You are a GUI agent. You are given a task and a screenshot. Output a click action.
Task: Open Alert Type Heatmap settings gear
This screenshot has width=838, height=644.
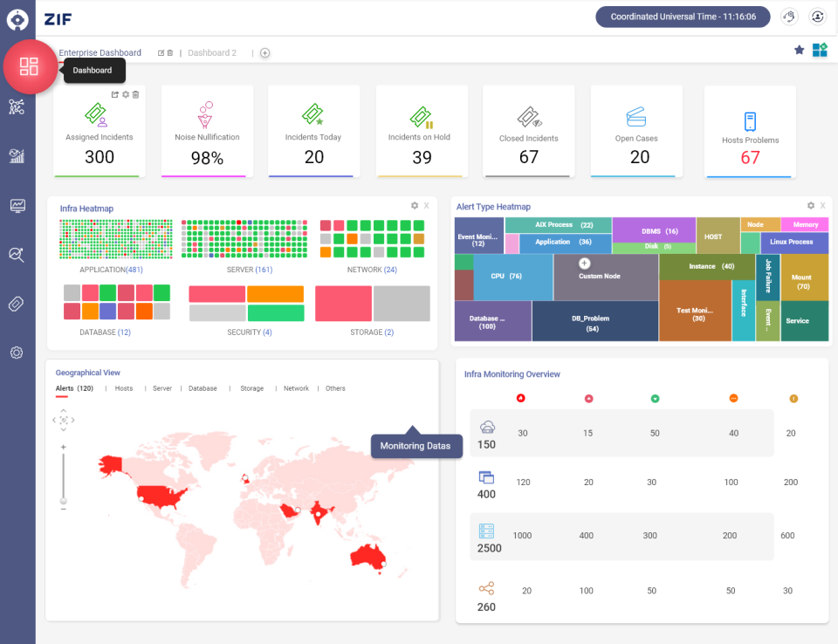pyautogui.click(x=810, y=205)
